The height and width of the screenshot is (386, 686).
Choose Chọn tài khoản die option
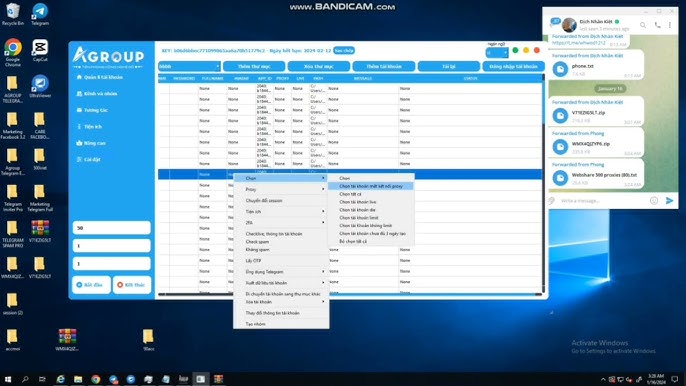pyautogui.click(x=371, y=210)
